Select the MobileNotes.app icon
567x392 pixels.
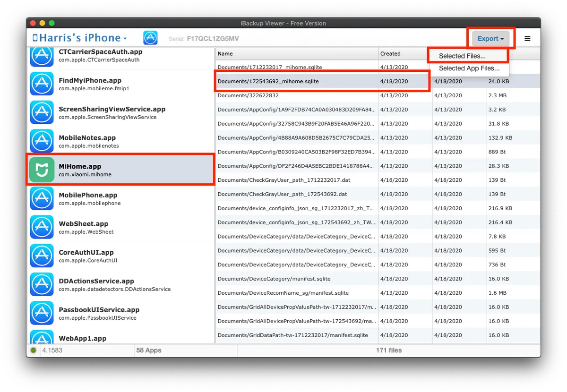(x=42, y=141)
